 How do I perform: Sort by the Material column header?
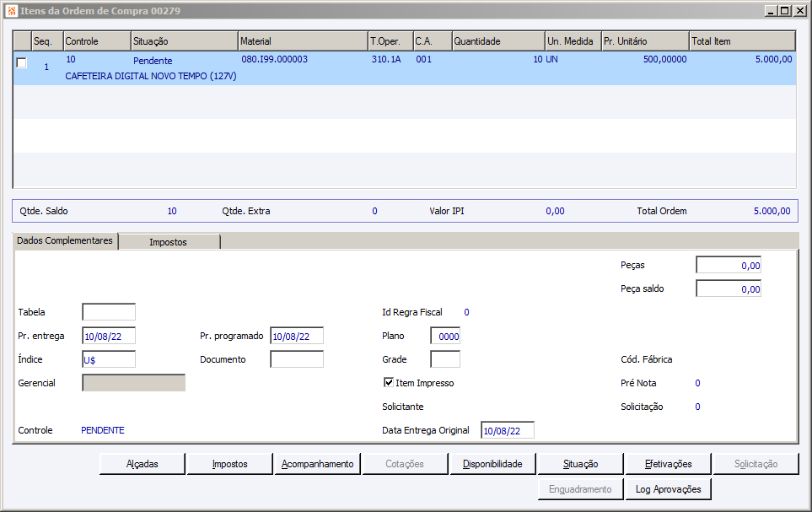302,41
